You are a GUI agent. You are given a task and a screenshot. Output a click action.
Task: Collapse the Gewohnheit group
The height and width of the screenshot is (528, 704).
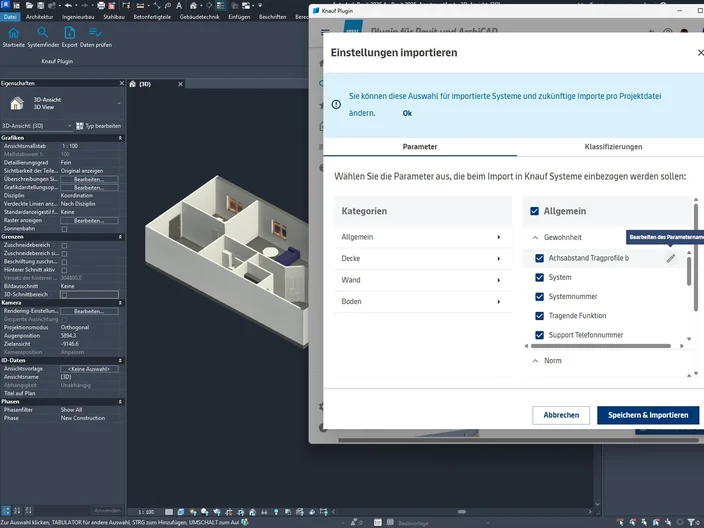(535, 238)
